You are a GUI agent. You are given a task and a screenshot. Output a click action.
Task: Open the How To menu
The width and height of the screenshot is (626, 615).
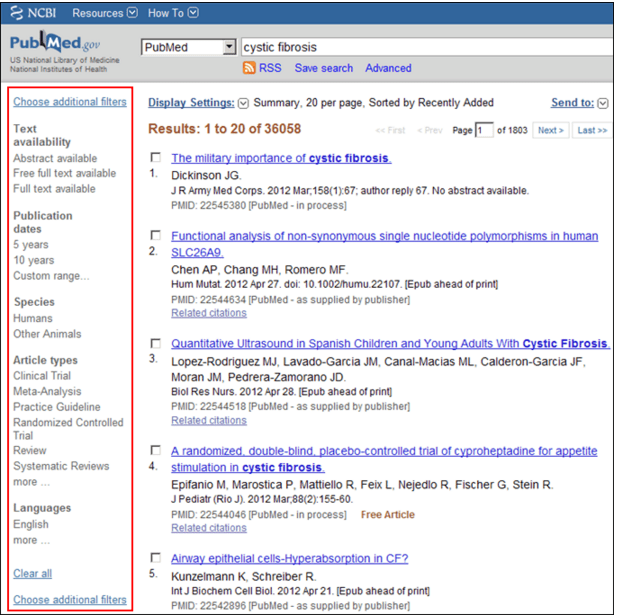click(x=172, y=13)
